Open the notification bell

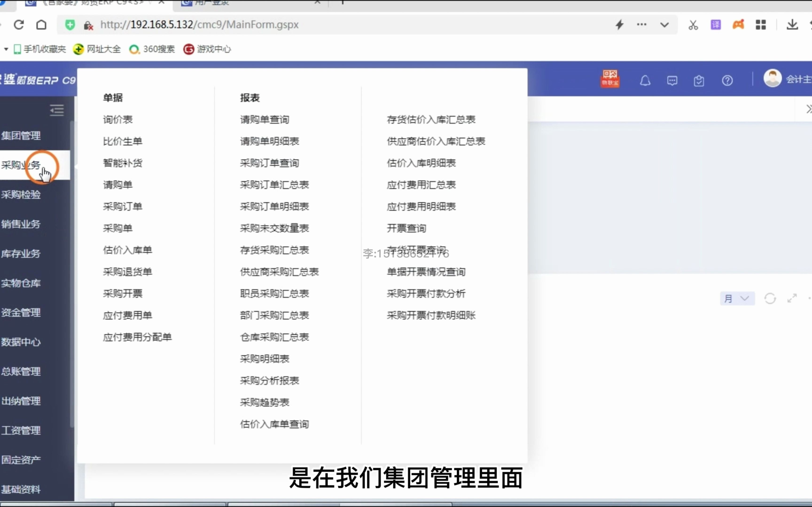click(644, 80)
